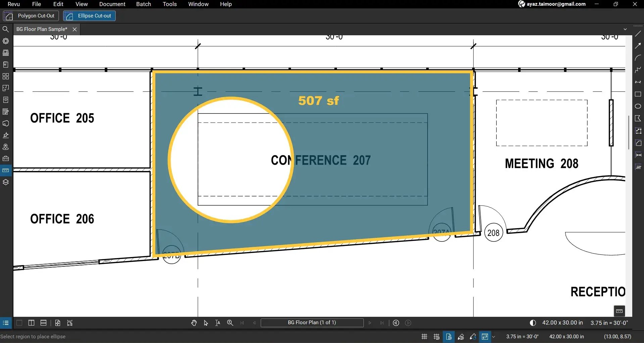
Task: Expand the Sync dropdown arrow
Action: tap(494, 337)
